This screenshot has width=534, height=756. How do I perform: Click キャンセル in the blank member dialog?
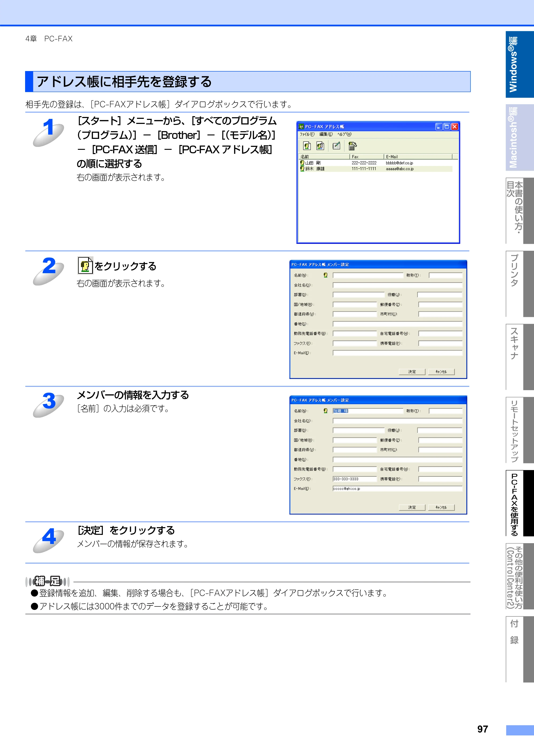(x=441, y=372)
